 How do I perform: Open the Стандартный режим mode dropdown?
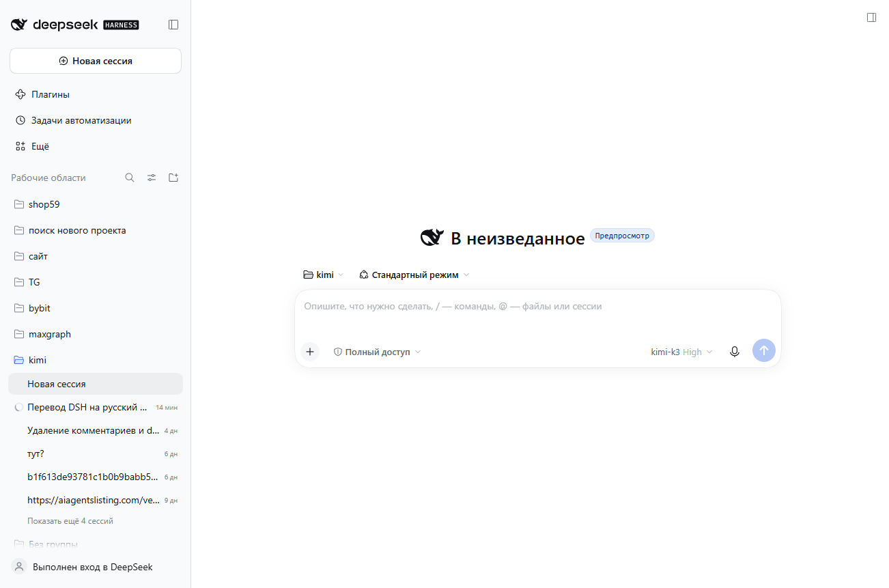414,275
